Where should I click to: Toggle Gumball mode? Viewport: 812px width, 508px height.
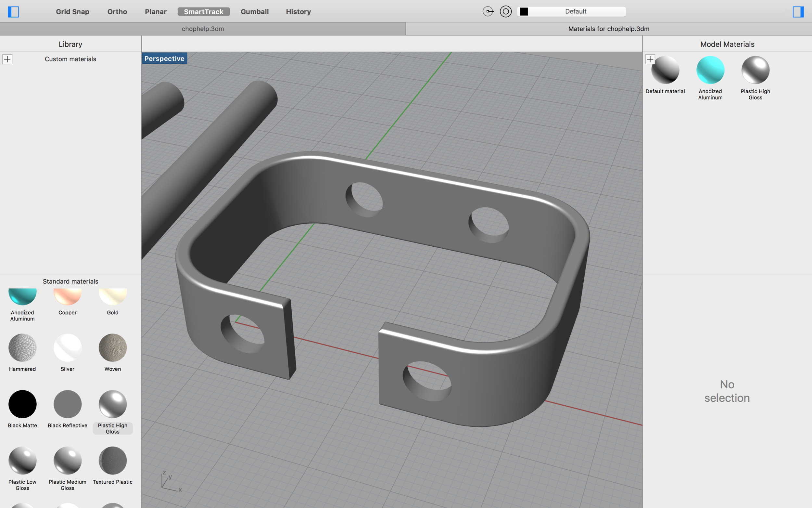coord(255,12)
